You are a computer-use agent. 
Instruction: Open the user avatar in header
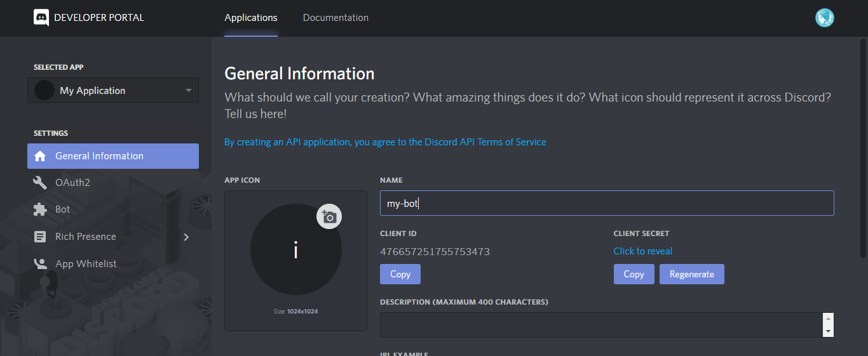tap(824, 18)
